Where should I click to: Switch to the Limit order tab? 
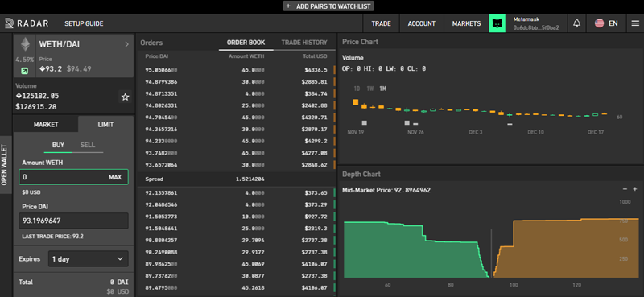[105, 125]
